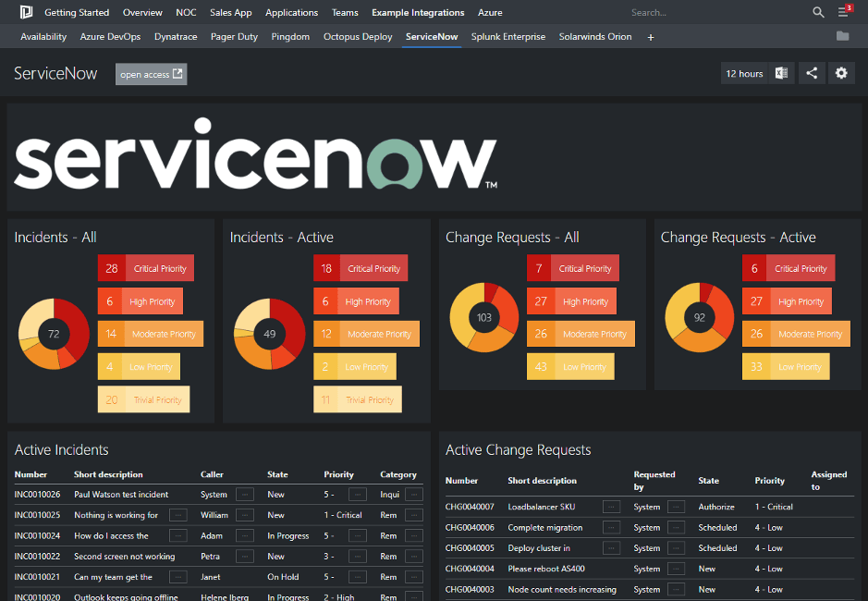Click 6 Critical Priority in Change Requests - Active
Image resolution: width=868 pixels, height=601 pixels.
789,268
